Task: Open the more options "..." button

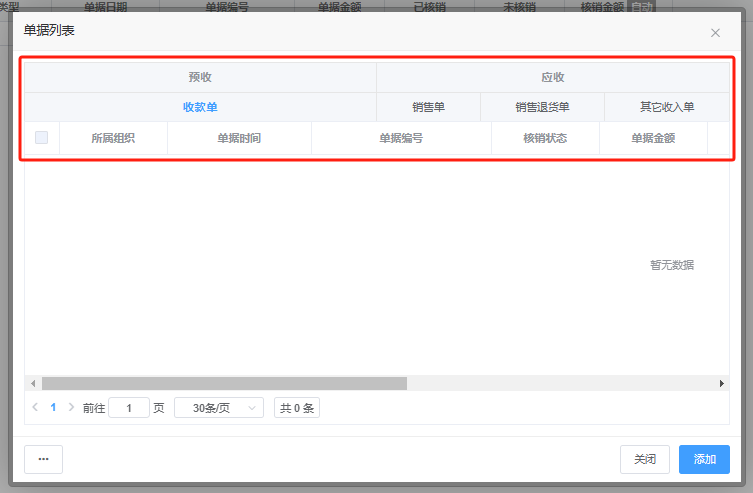Action: tap(43, 459)
